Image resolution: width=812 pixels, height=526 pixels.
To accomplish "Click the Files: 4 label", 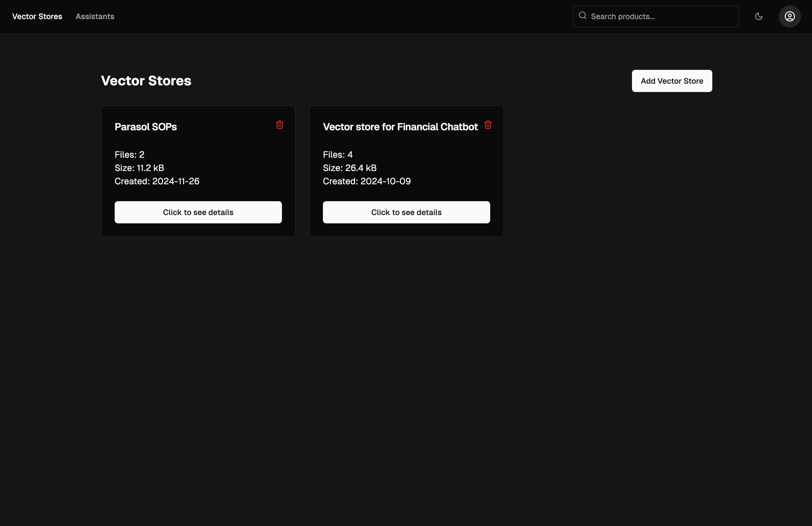I will pyautogui.click(x=337, y=155).
